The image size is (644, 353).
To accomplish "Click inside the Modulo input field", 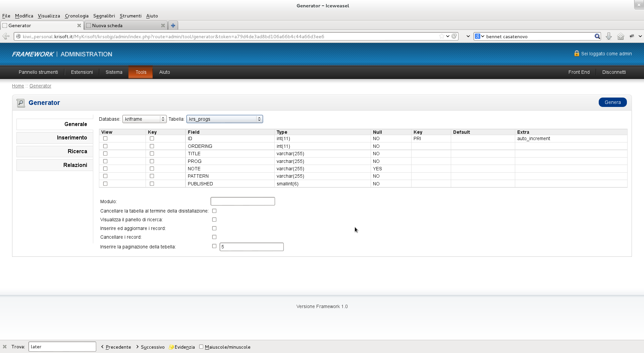I will coord(242,201).
